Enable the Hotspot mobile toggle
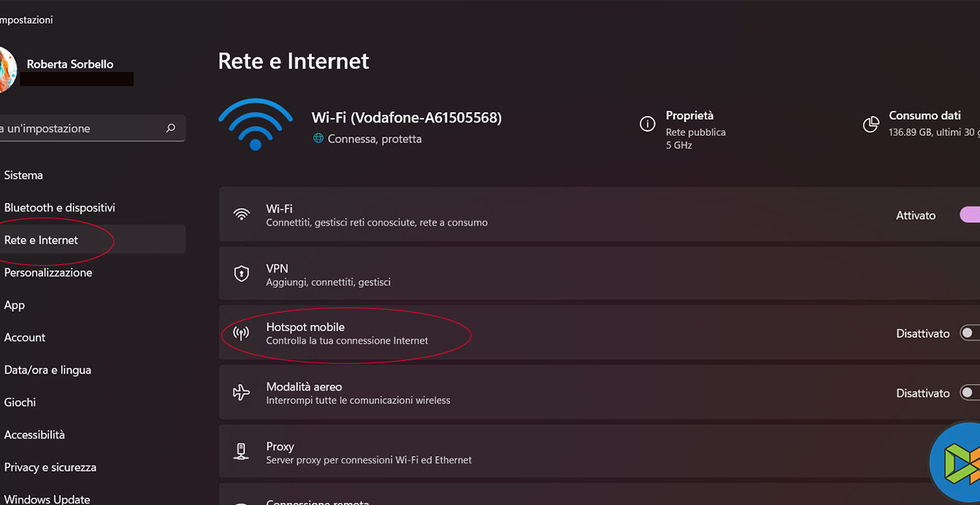Screen dimensions: 980x505 (970, 333)
